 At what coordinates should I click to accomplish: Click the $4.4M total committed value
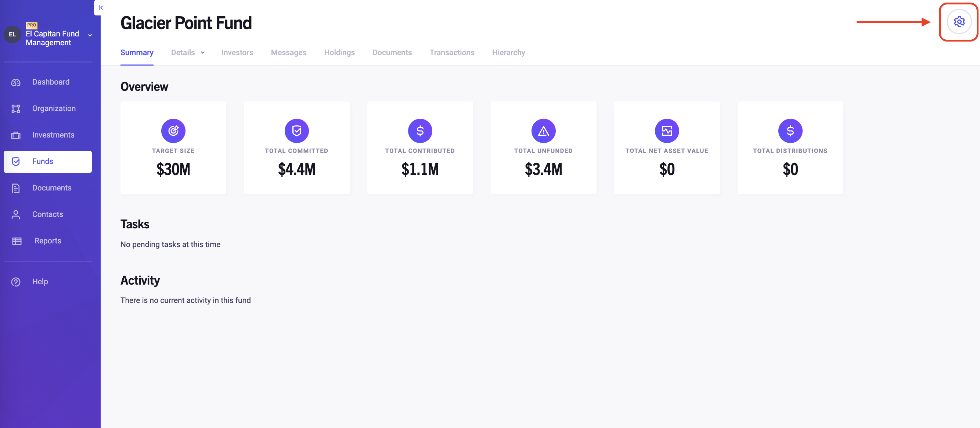tap(296, 169)
